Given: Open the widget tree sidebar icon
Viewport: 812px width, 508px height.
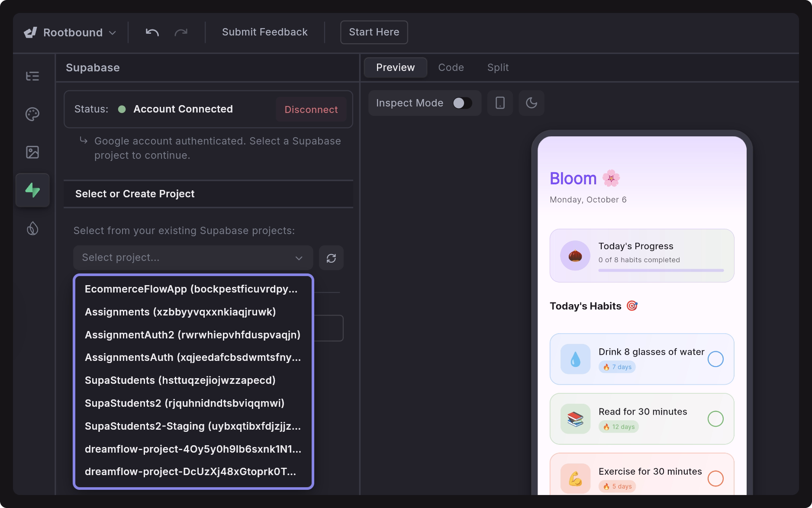Looking at the screenshot, I should tap(32, 76).
